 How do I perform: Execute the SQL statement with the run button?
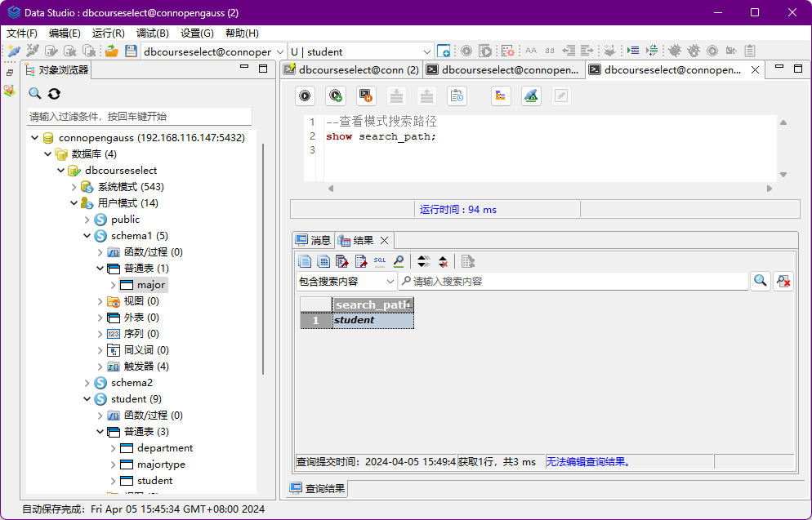305,96
